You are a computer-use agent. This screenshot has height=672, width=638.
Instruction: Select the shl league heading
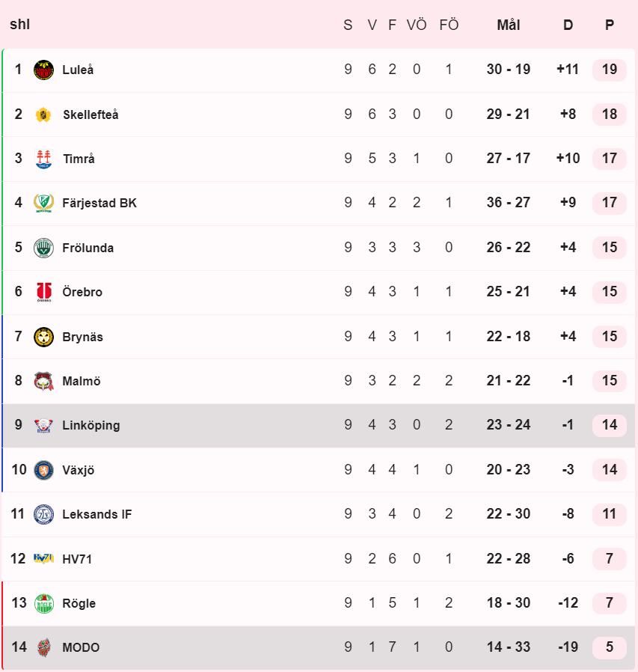19,25
